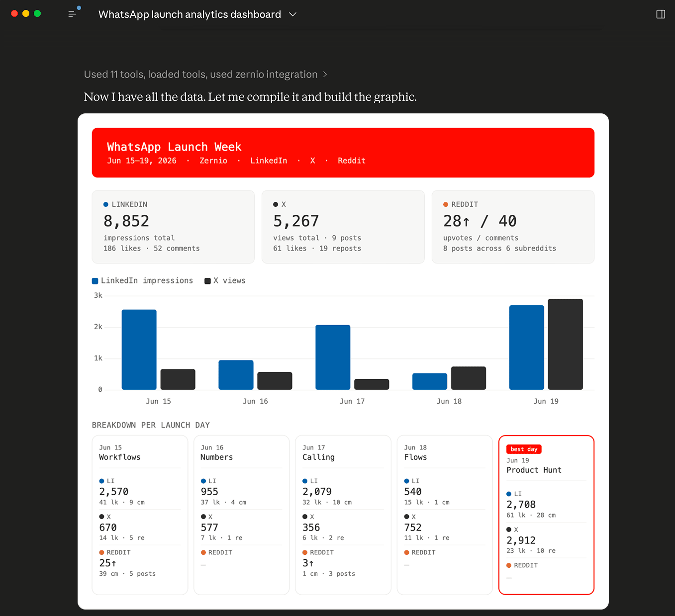Click the Now I have all the data sentence

tap(250, 97)
